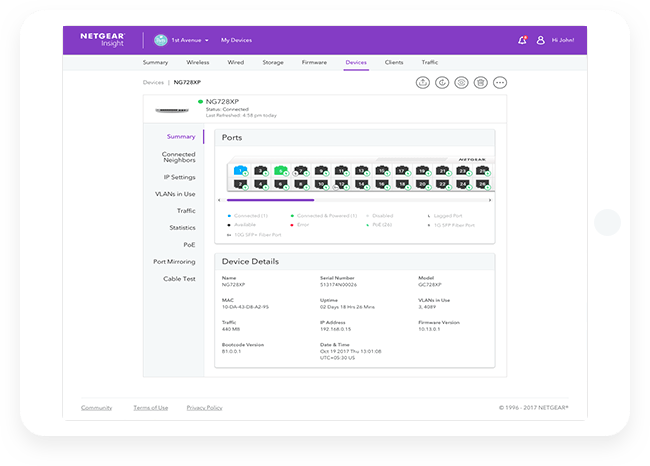
Task: Click the NG728XP switch thumbnail image
Action: 172,110
